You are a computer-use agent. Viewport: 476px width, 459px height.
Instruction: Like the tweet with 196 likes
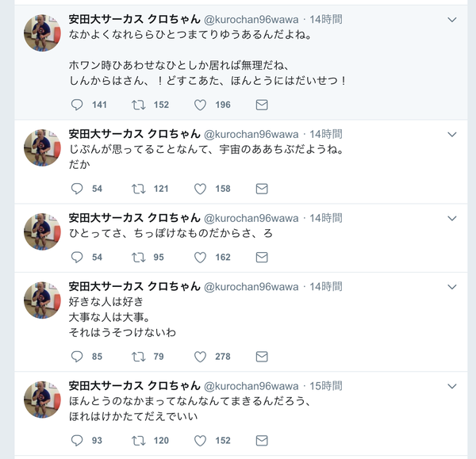point(201,105)
